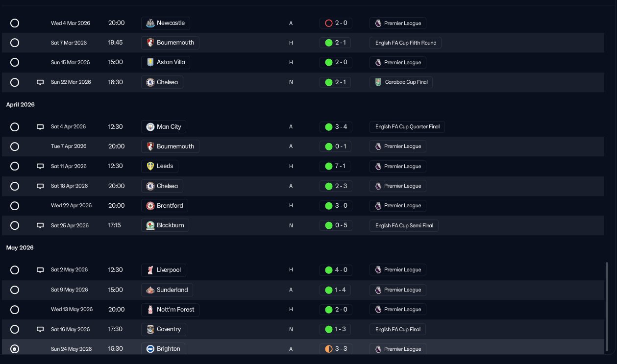The image size is (617, 364).
Task: Click the Carabao Cup Final competition label
Action: click(x=401, y=82)
